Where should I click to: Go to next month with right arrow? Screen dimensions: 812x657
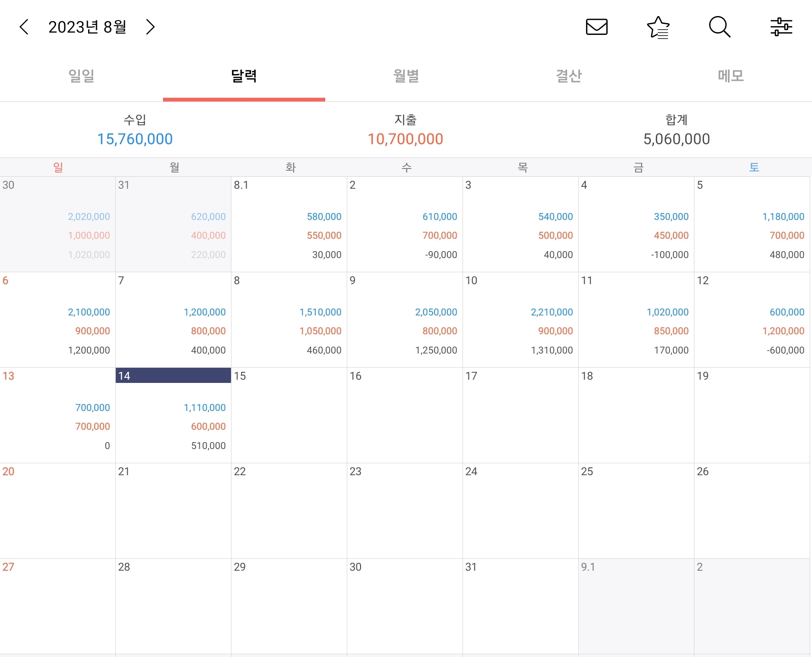pyautogui.click(x=150, y=27)
